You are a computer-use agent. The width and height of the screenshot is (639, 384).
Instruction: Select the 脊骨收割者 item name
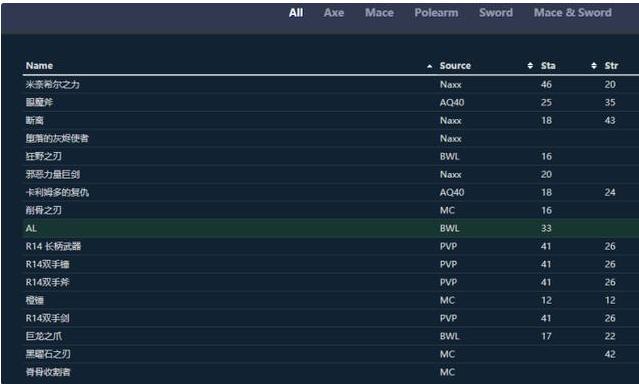48,372
